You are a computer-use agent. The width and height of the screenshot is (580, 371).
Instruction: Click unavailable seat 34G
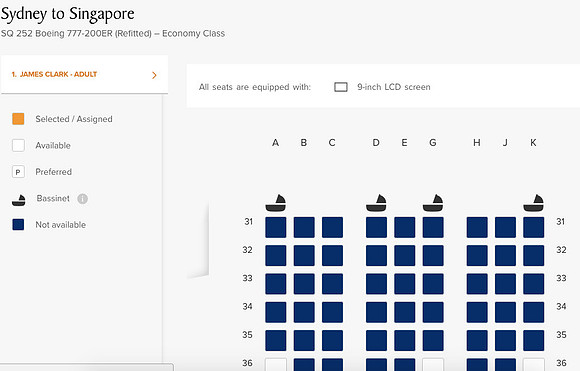(433, 312)
